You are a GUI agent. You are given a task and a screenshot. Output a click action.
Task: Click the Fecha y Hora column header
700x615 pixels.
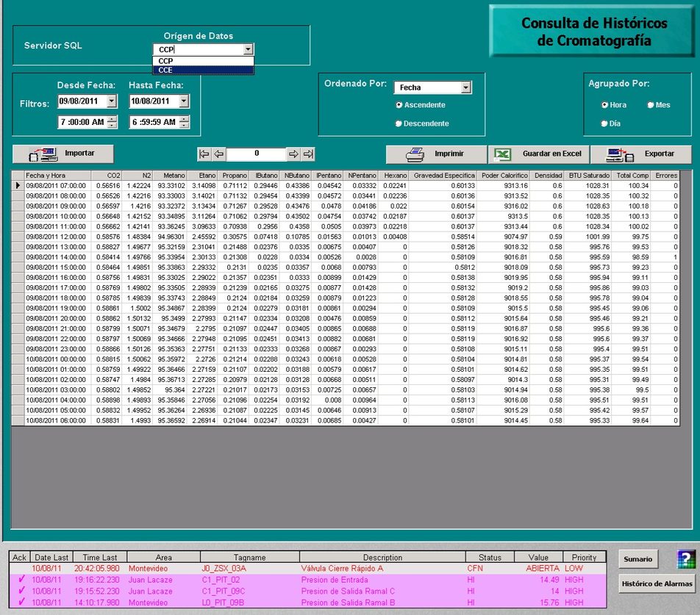point(57,176)
